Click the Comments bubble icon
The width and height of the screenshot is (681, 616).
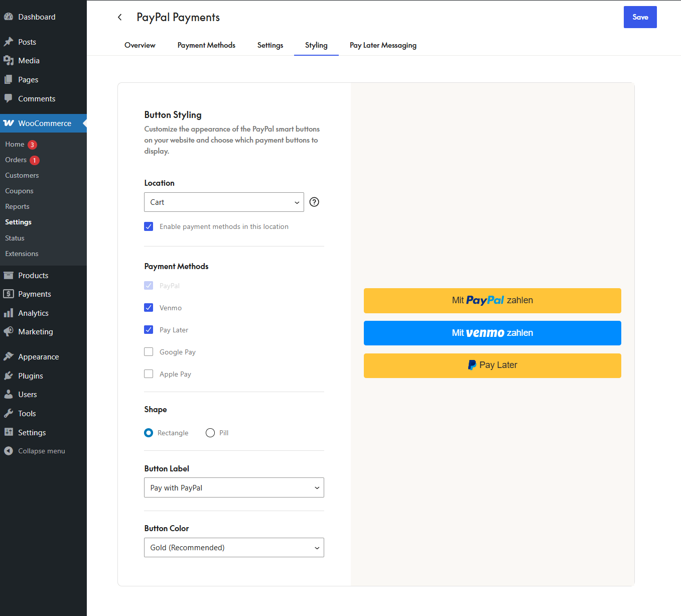pos(10,98)
